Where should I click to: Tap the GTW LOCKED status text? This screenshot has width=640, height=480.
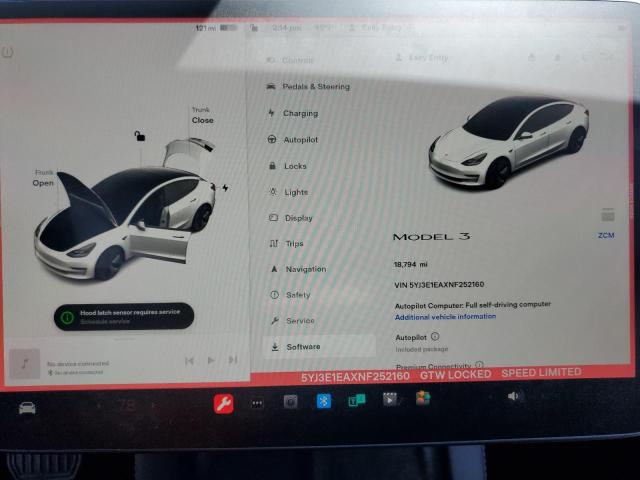(x=456, y=375)
